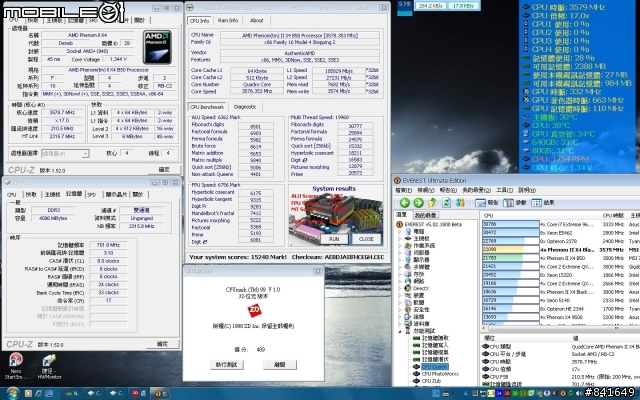Screen dimensions: 640x400
Task: Click RUN button in Nuclearus
Action: pyautogui.click(x=334, y=239)
